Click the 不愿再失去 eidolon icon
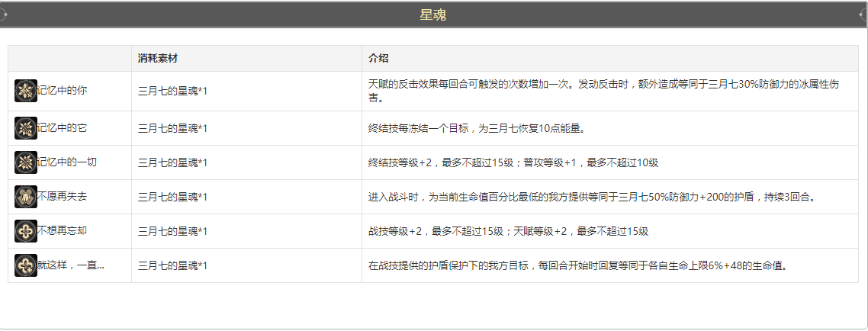 25,197
